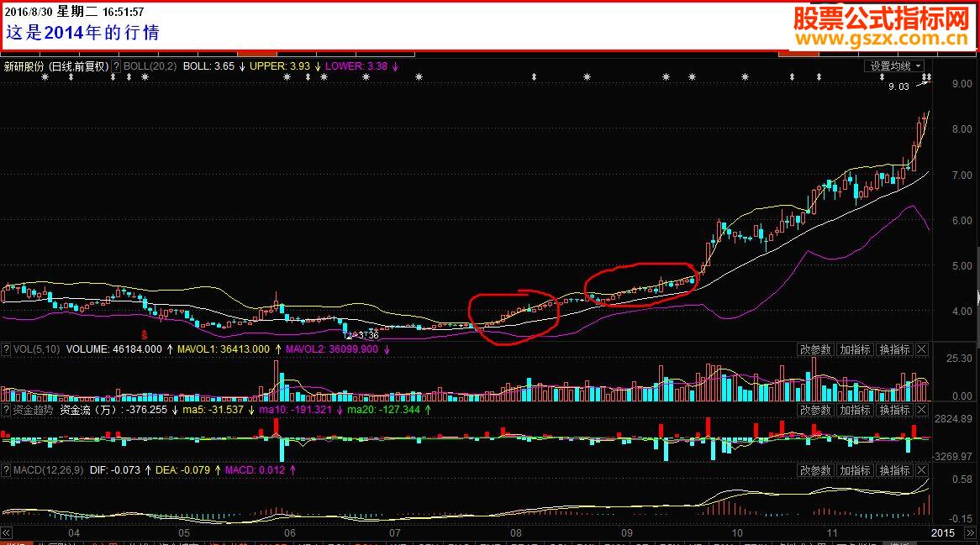Click the DIF: -0.073 readout

pos(115,470)
